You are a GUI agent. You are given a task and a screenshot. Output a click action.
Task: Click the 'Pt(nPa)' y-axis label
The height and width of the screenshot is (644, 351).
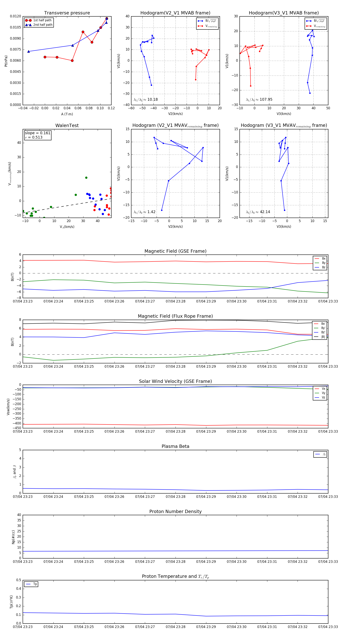point(6,61)
